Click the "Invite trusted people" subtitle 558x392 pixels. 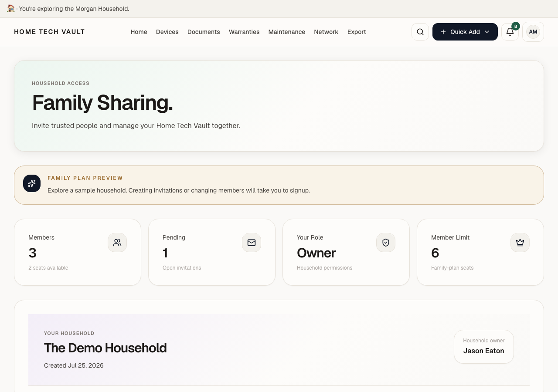pos(136,125)
